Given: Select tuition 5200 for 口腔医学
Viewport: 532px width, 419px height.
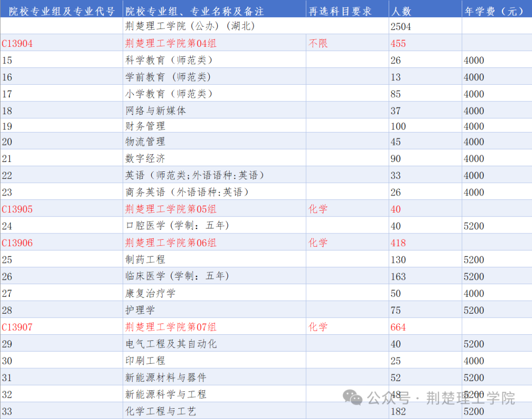Looking at the screenshot, I should coord(474,226).
